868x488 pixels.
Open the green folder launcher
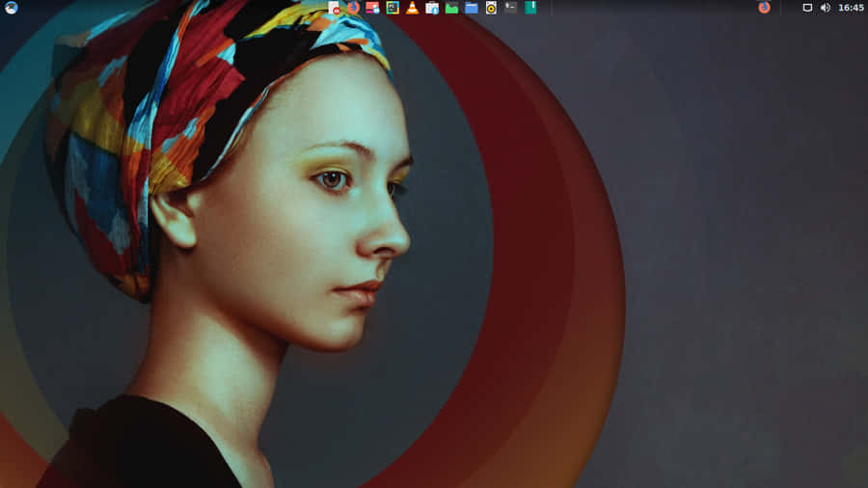tap(451, 8)
